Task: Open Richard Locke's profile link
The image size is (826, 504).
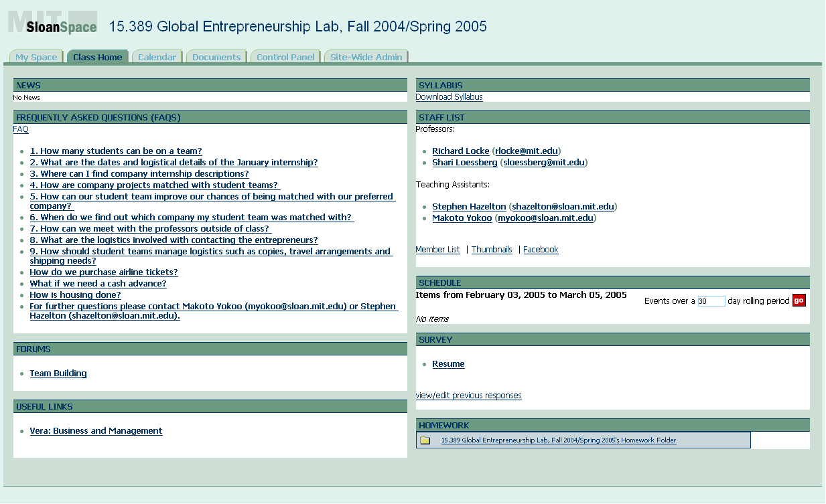Action: click(x=460, y=151)
